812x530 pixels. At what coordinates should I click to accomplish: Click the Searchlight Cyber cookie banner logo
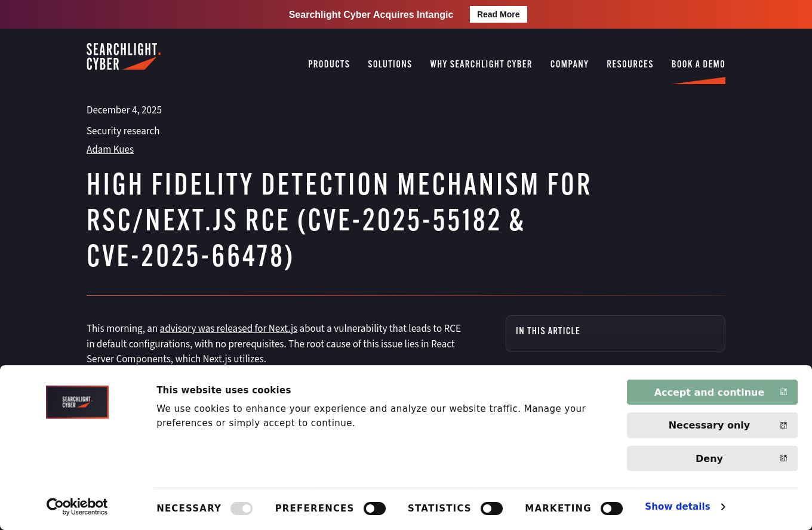[x=77, y=402]
